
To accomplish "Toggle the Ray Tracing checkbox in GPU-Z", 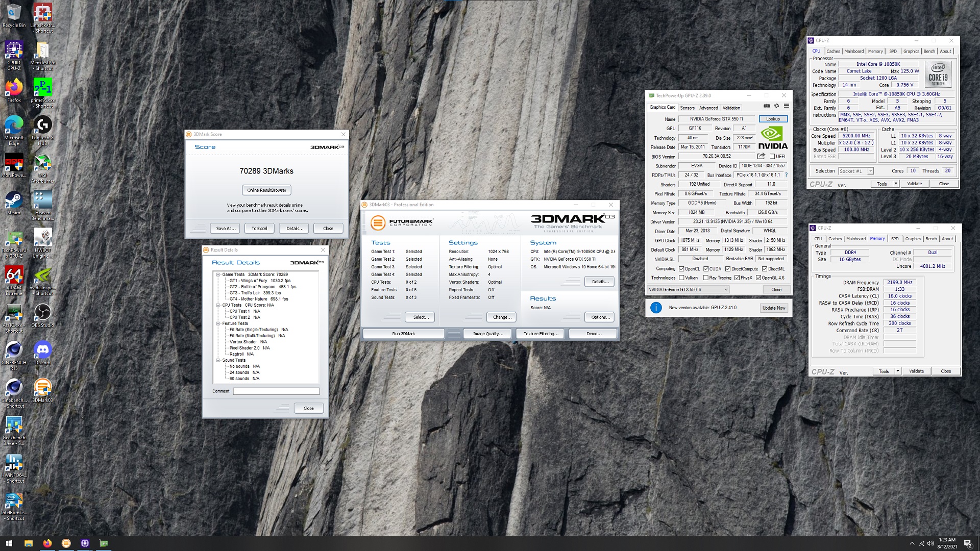I will (706, 278).
